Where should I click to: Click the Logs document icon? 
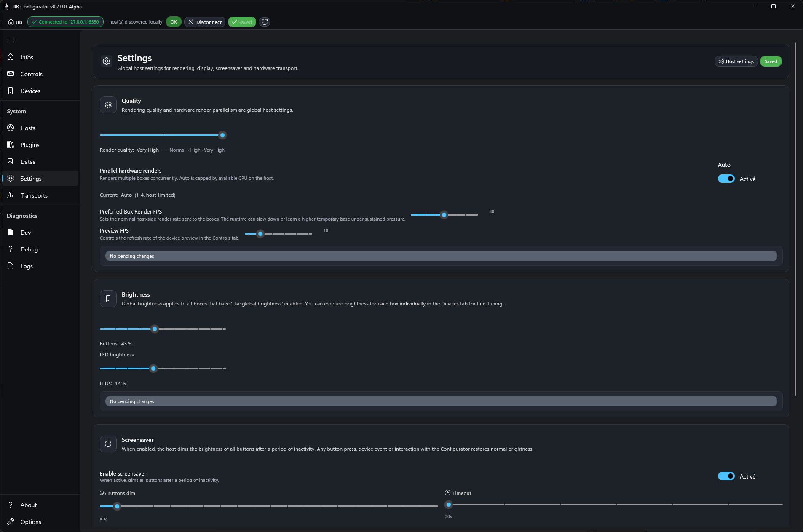[x=11, y=266]
